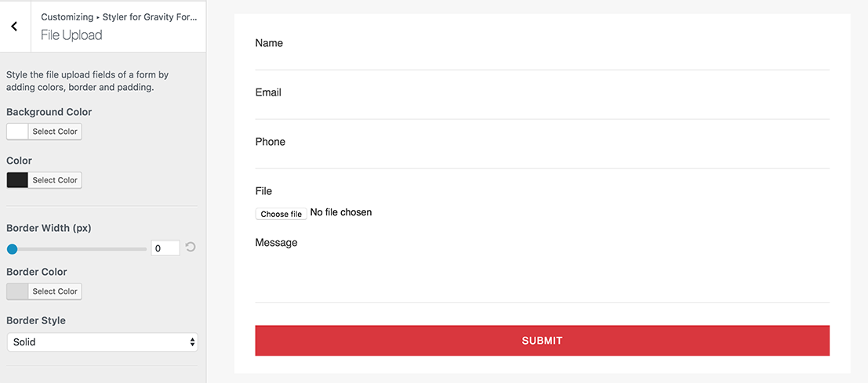Click the No file chosen text
This screenshot has width=868, height=383.
coord(341,212)
